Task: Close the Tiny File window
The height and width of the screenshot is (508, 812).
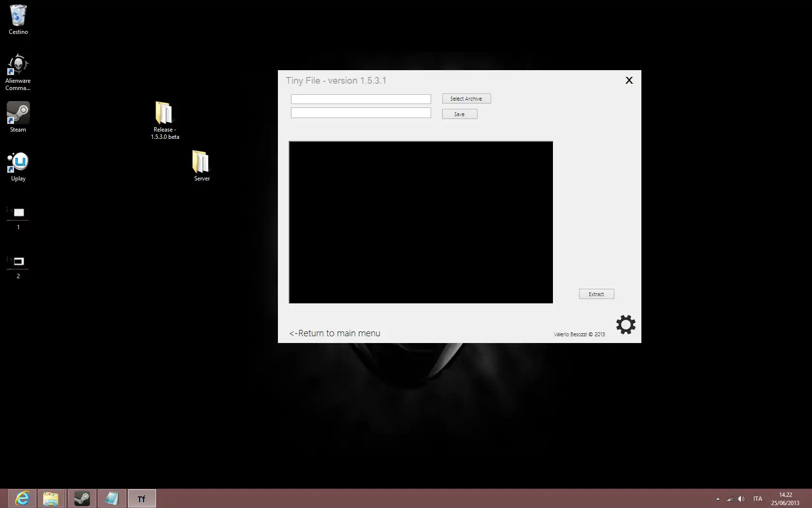Action: (x=629, y=80)
